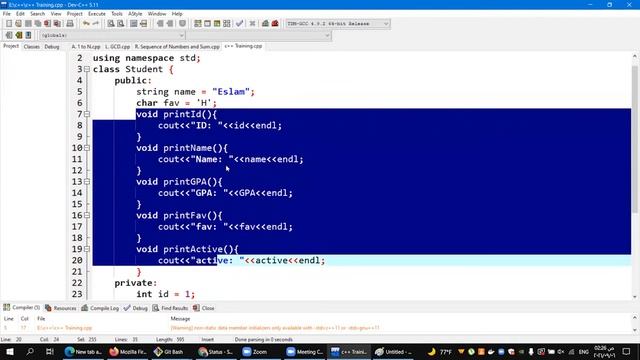Click the New file toolbar icon
The width and height of the screenshot is (640, 360).
click(x=9, y=24)
